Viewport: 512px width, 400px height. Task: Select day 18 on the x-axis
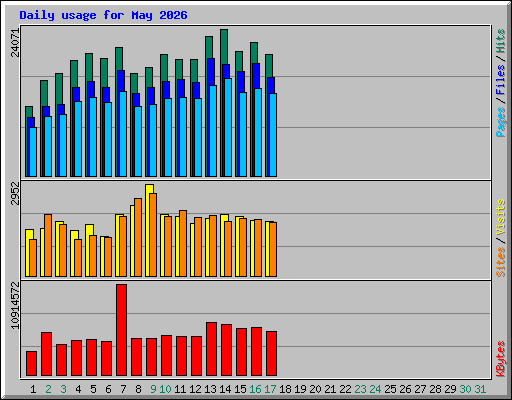285,389
